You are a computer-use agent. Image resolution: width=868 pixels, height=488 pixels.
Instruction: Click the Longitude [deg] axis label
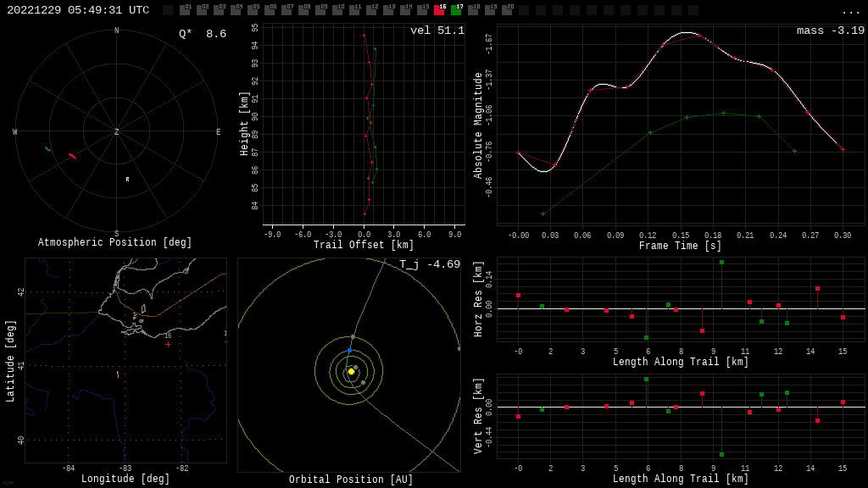pos(125,479)
